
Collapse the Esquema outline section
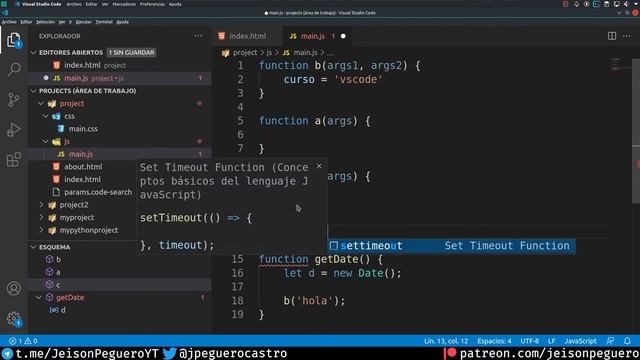[34, 247]
